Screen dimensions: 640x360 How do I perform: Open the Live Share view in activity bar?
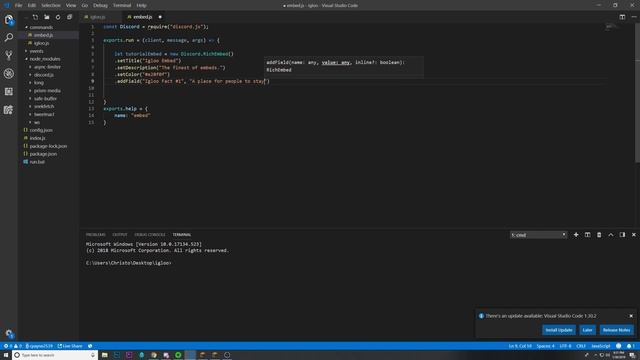coord(9,109)
